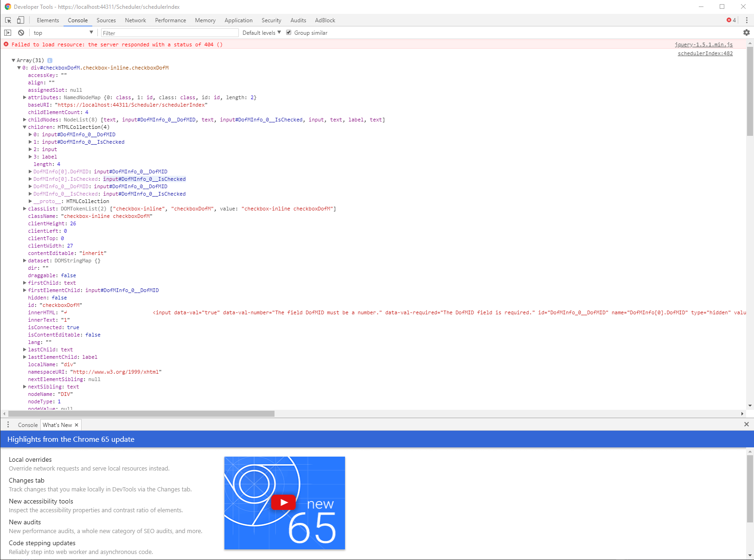Image resolution: width=754 pixels, height=560 pixels.
Task: Close the bottom drawer panel
Action: coord(746,424)
